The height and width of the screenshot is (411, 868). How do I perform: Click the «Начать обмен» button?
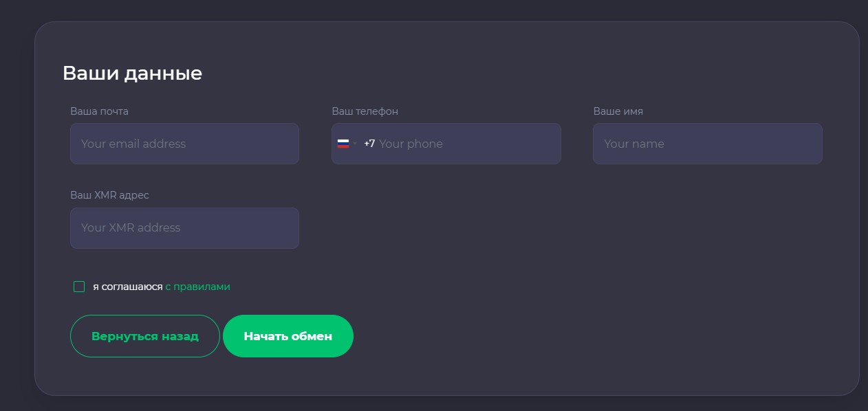pyautogui.click(x=287, y=336)
